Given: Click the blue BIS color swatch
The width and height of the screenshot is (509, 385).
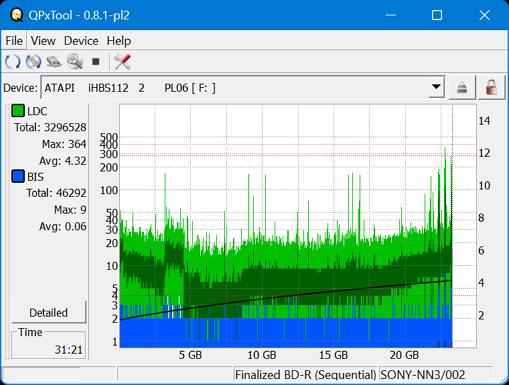Looking at the screenshot, I should coord(18,176).
